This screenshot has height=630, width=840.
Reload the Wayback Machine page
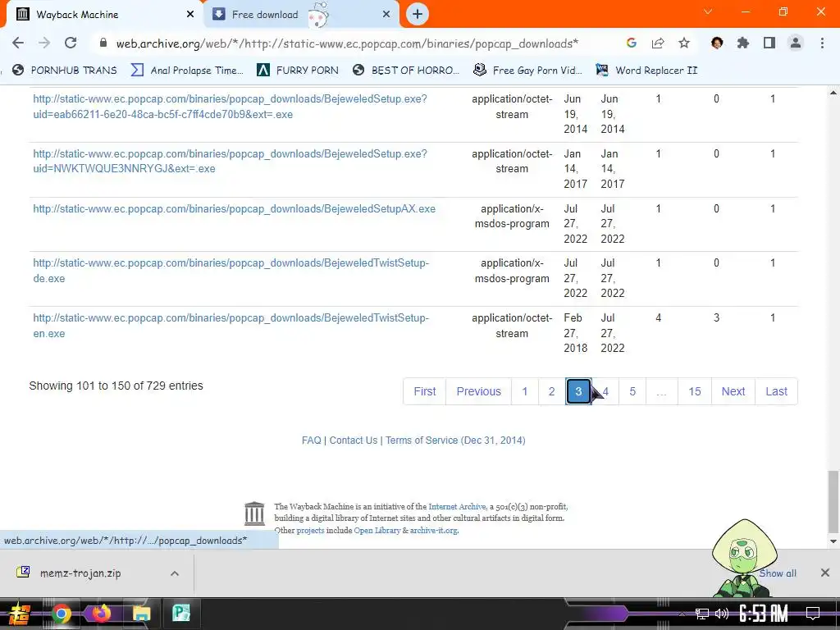pyautogui.click(x=71, y=43)
